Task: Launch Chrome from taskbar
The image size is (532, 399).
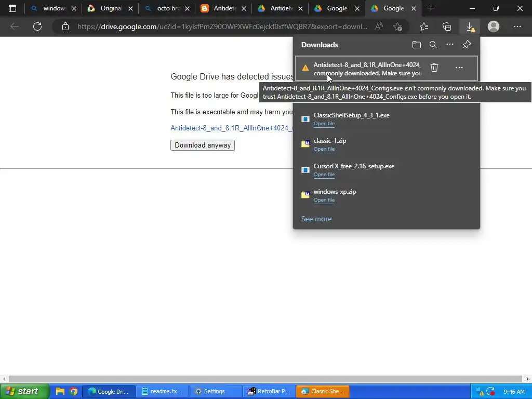Action: click(73, 391)
